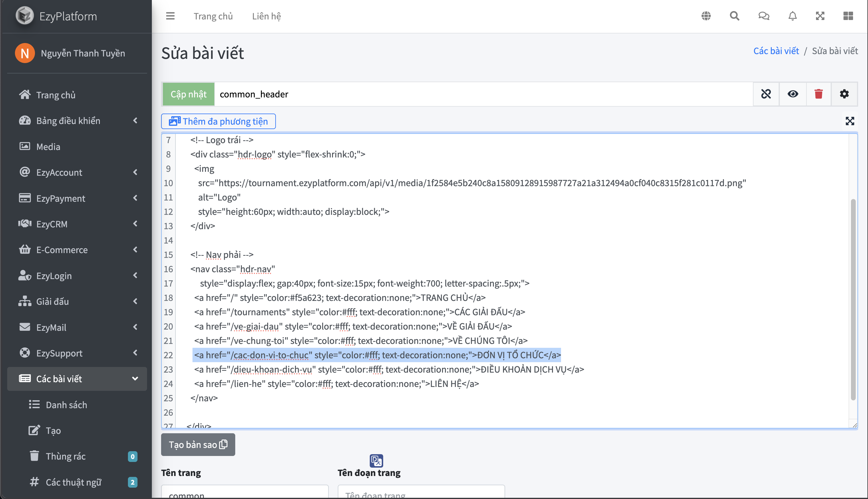This screenshot has height=499, width=868.
Task: Toggle sidebar with the hamburger menu icon
Action: point(170,16)
